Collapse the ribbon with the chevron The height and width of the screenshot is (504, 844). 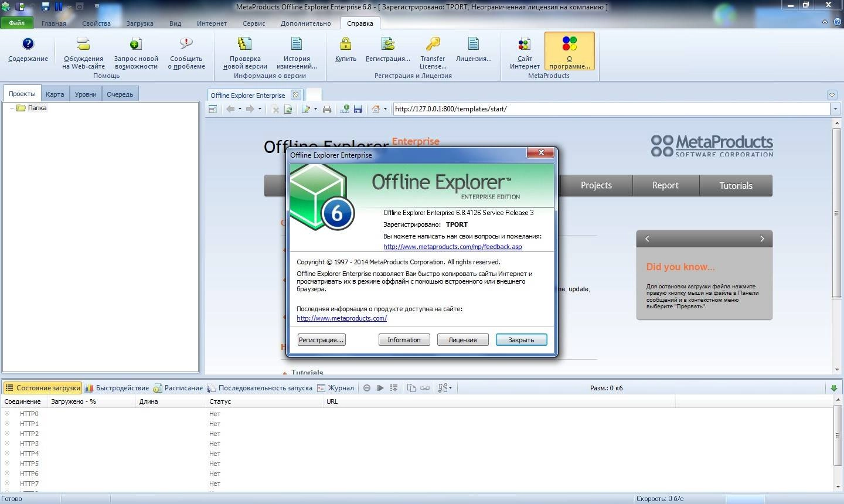tap(825, 22)
